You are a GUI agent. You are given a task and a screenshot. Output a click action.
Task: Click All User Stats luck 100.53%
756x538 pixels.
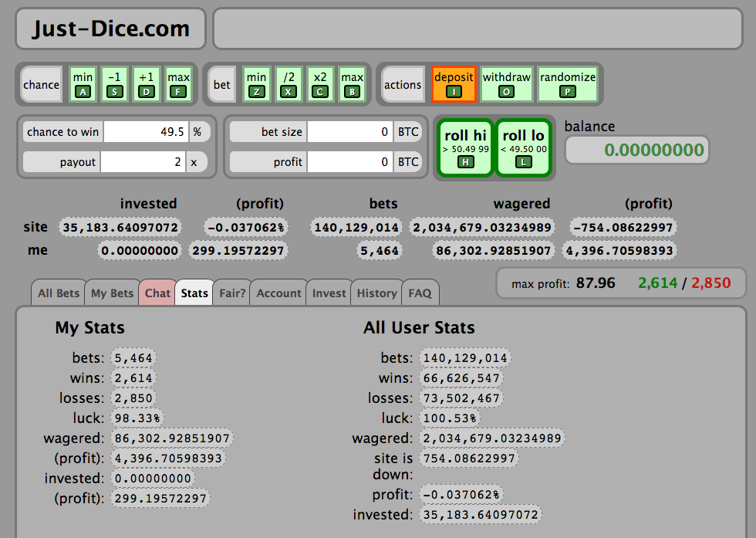(450, 418)
